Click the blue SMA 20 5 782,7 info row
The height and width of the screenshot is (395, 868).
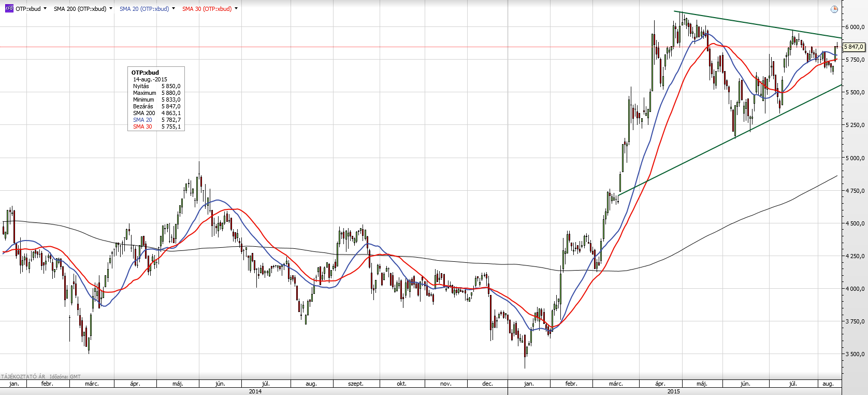point(156,120)
